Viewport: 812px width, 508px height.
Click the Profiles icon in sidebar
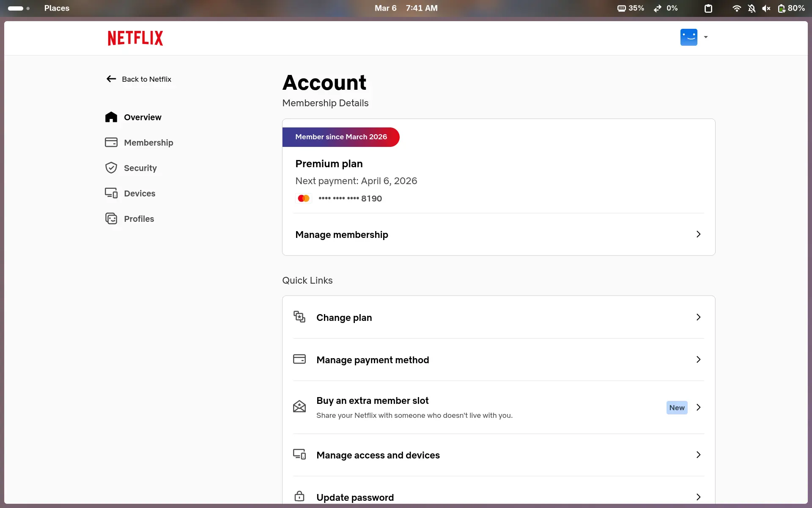click(111, 218)
